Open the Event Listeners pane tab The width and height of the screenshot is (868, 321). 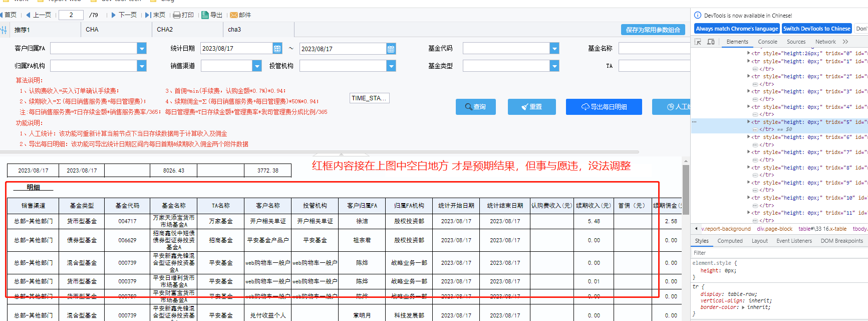point(794,241)
